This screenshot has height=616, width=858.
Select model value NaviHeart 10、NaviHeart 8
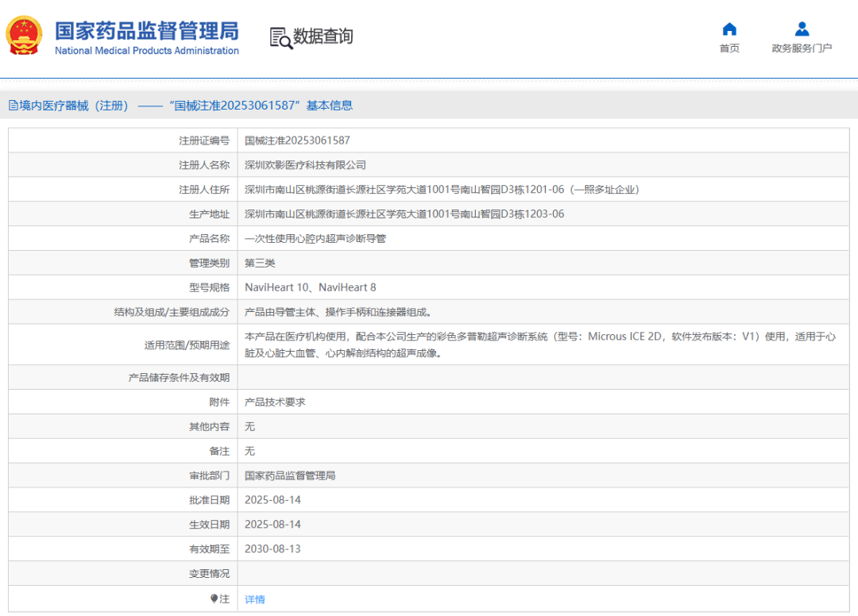(311, 287)
